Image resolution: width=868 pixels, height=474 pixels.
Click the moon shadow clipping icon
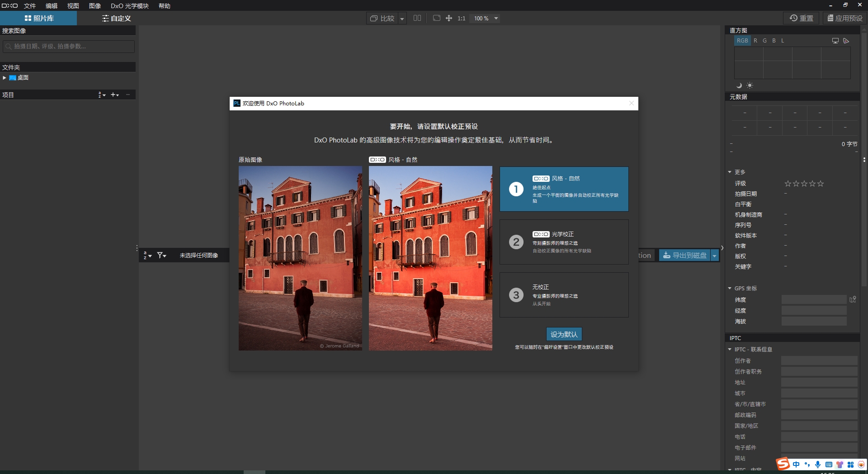(739, 85)
